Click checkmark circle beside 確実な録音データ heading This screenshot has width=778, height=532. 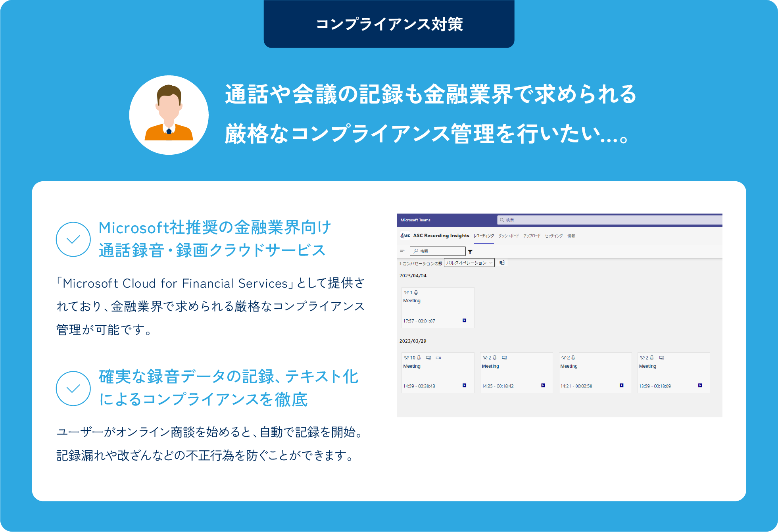pos(73,388)
